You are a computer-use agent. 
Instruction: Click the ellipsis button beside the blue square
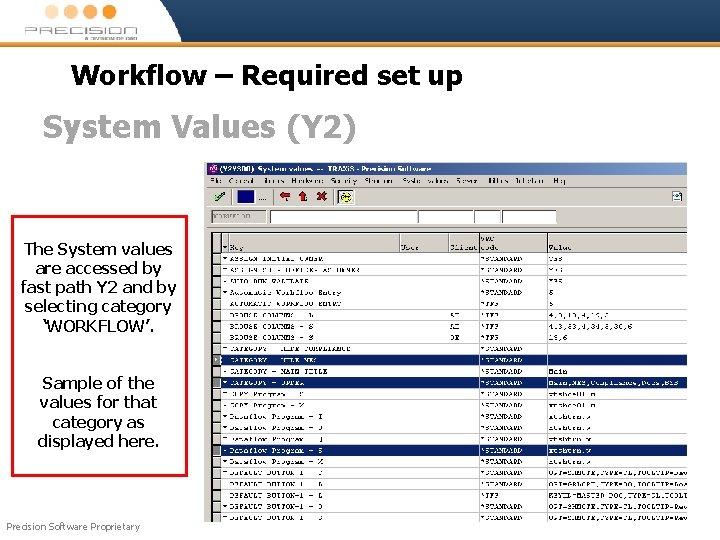coord(262,198)
